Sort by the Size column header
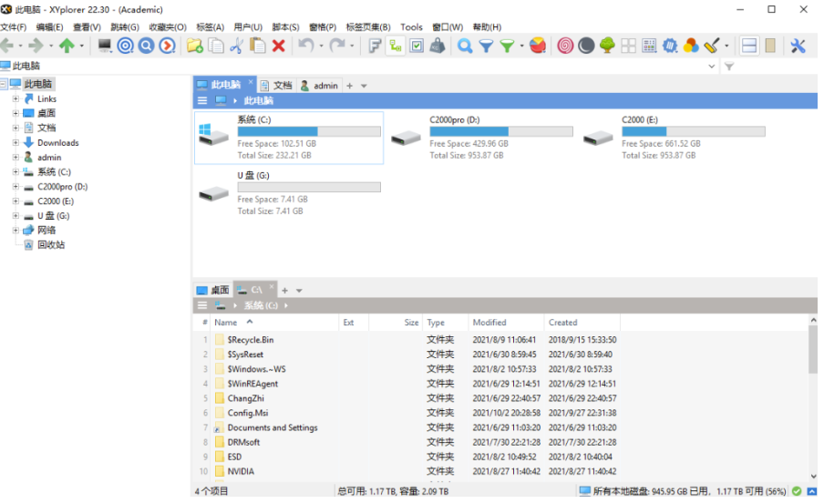Screen dimensions: 824x504 coord(396,323)
